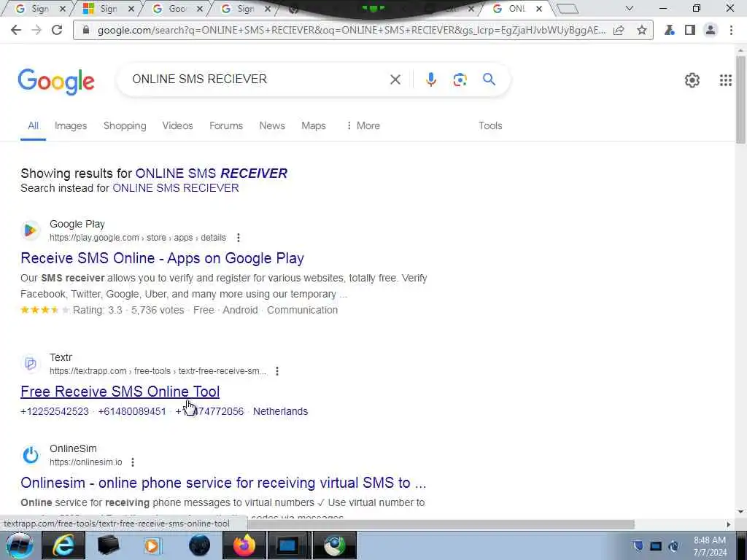Search instead for ONLINE SMS RECIEVER
Image resolution: width=747 pixels, height=560 pixels.
coord(176,188)
